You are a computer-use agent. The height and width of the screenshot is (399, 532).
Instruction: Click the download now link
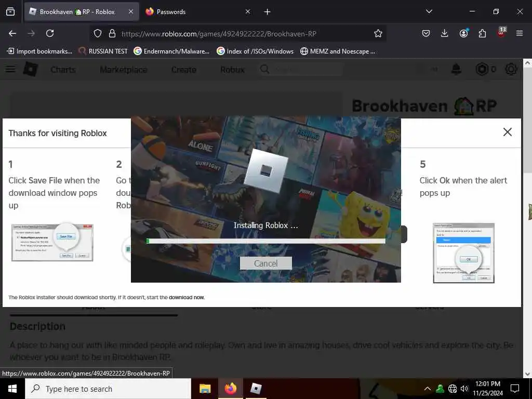tap(187, 298)
